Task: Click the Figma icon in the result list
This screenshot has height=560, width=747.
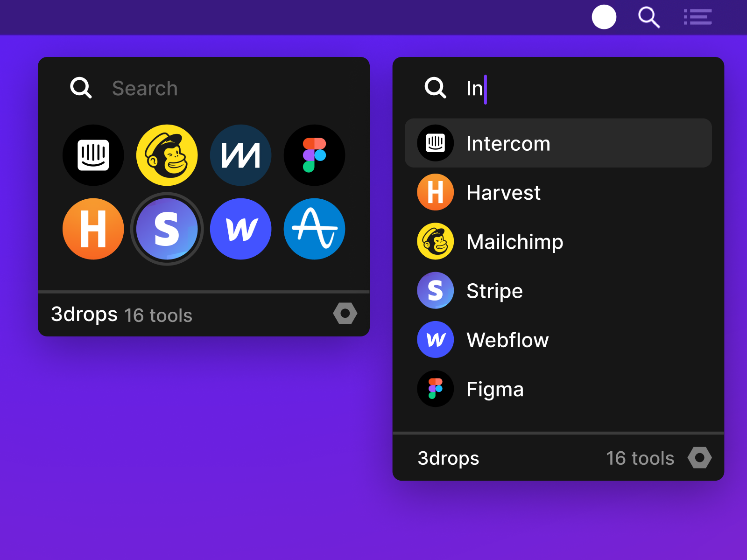Action: [436, 389]
